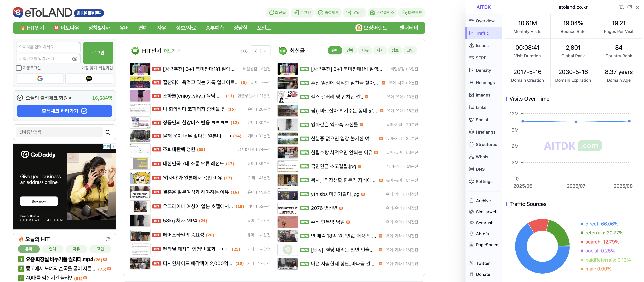Expand HIT인기 더보기 link

click(x=172, y=51)
